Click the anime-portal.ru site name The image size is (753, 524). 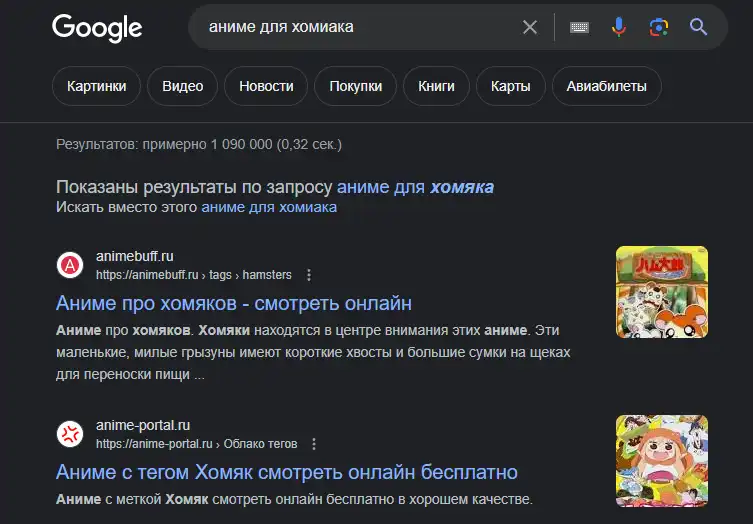click(143, 426)
